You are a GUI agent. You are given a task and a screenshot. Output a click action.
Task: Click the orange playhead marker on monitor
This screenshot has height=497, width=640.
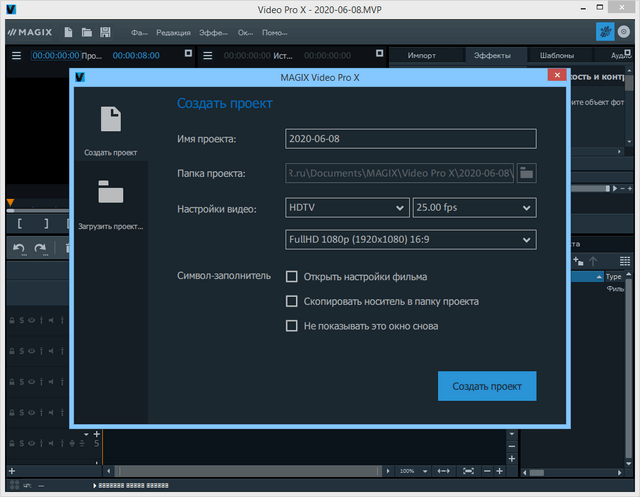[11, 202]
